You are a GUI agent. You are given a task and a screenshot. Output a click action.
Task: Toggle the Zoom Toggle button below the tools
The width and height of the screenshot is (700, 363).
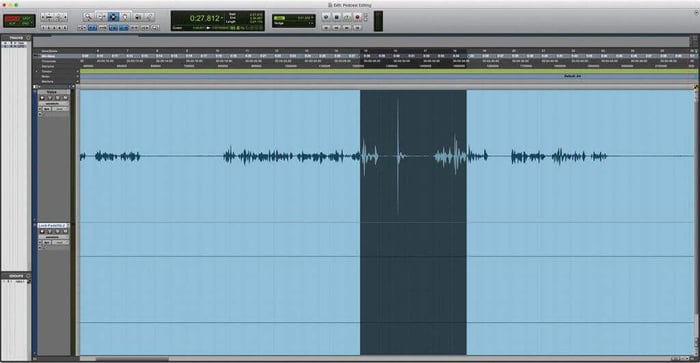tap(82, 28)
